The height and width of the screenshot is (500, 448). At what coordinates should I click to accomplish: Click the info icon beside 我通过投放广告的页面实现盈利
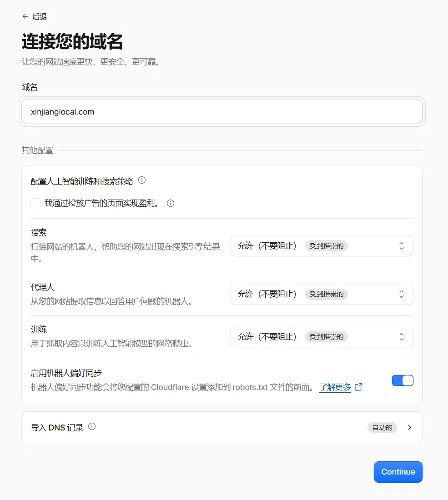pyautogui.click(x=171, y=203)
